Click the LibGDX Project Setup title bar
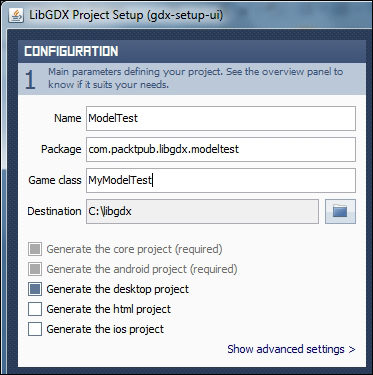The height and width of the screenshot is (375, 373). click(x=126, y=15)
